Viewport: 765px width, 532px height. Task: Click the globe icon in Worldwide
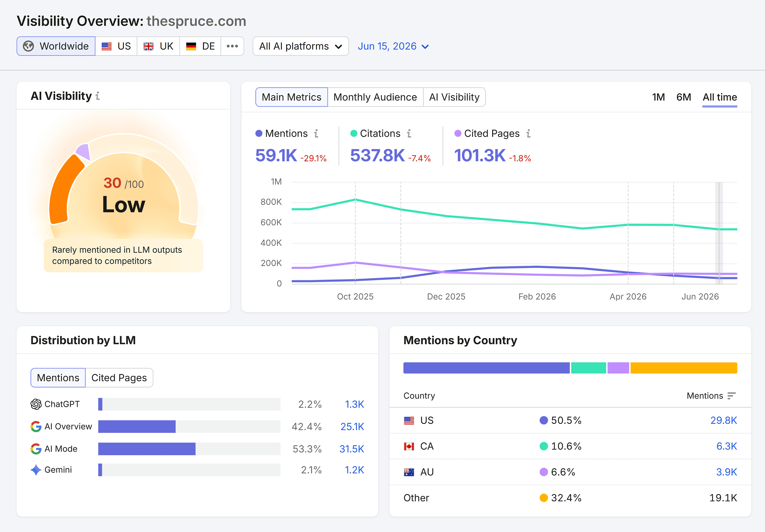coord(29,46)
